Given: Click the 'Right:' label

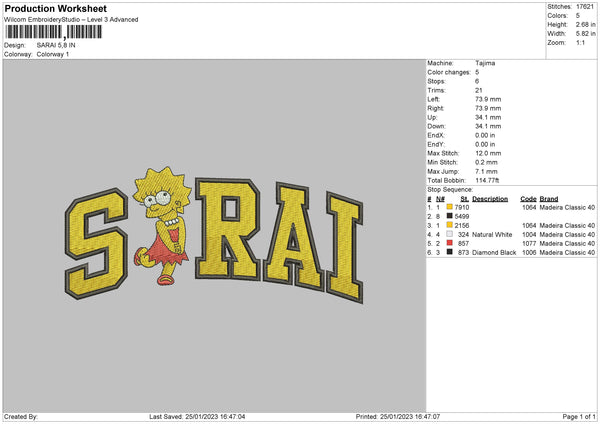Looking at the screenshot, I should pos(435,108).
